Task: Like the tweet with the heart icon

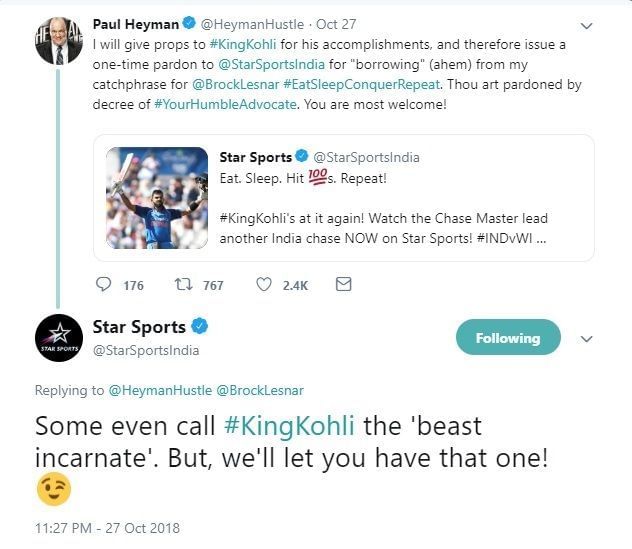Action: tap(264, 285)
